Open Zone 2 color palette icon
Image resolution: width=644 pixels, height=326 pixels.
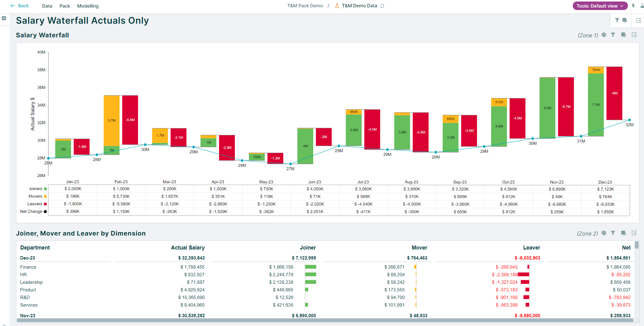click(x=604, y=233)
